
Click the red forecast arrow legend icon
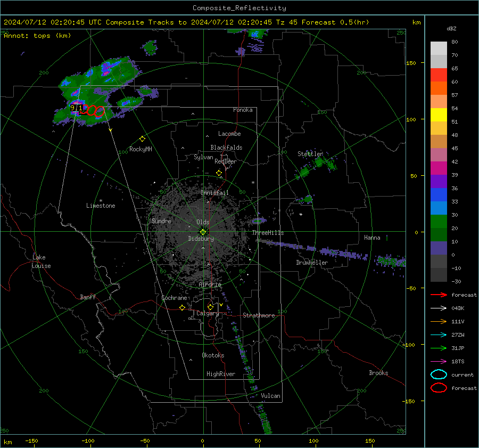click(x=439, y=295)
